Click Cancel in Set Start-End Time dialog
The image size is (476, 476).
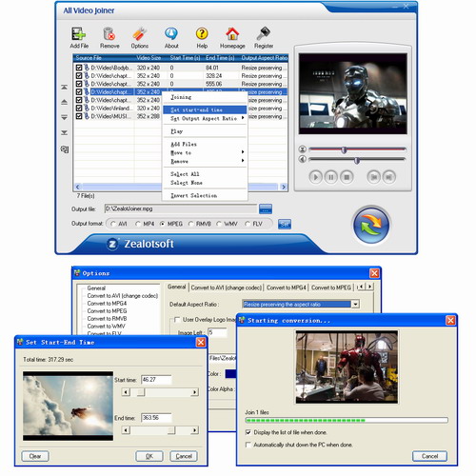(x=184, y=456)
